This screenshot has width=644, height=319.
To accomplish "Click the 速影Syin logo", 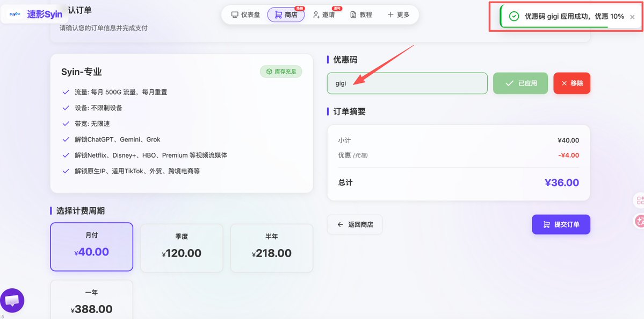I will [x=34, y=15].
